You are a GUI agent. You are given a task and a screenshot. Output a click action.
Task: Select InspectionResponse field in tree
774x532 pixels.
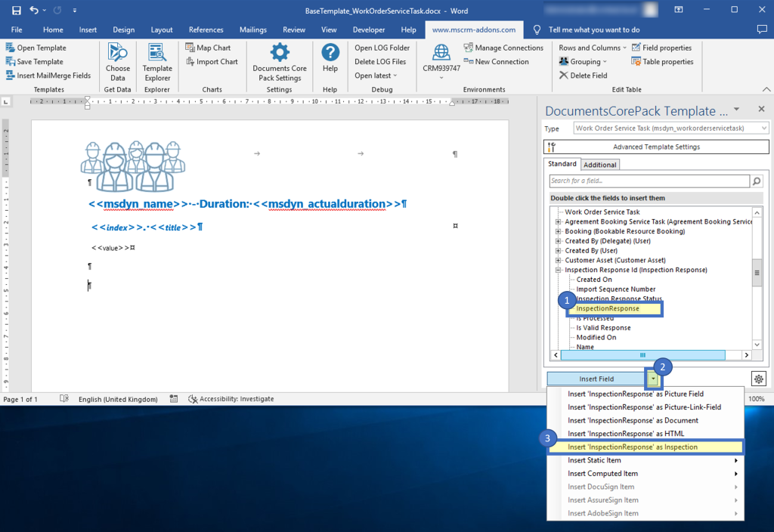coord(608,308)
